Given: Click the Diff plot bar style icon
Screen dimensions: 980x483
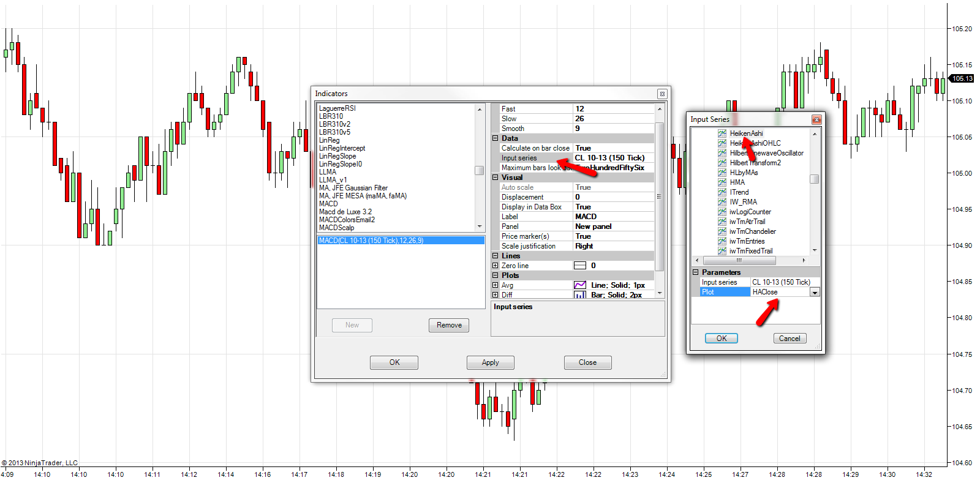Looking at the screenshot, I should 580,295.
